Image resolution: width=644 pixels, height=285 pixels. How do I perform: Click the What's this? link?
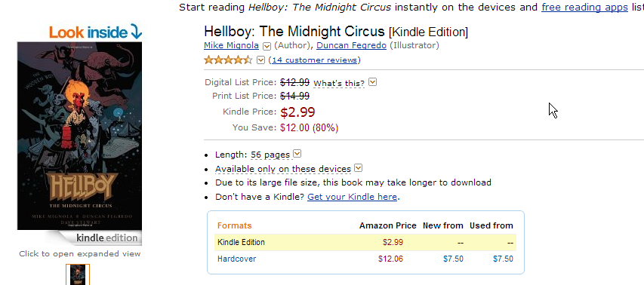[339, 83]
